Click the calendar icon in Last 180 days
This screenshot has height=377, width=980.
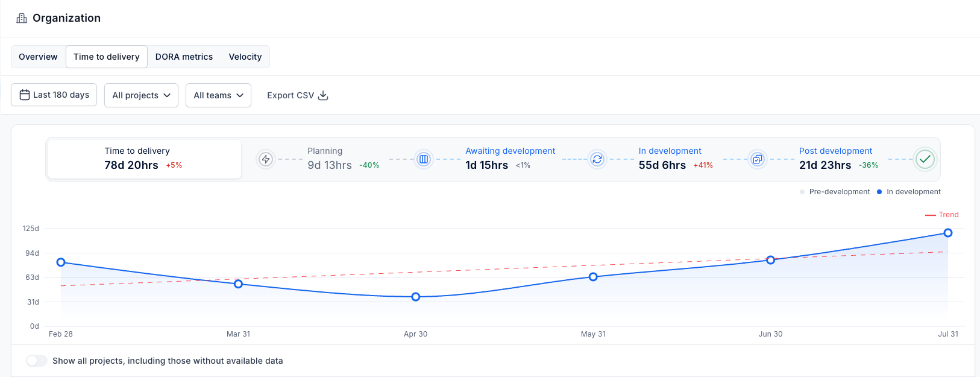pos(25,95)
